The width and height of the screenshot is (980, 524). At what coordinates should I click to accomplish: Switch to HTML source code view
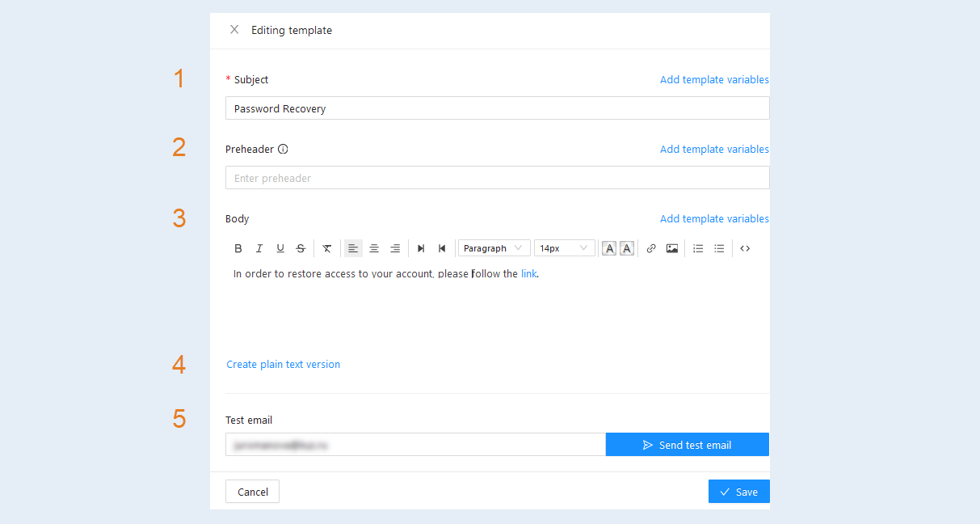745,248
